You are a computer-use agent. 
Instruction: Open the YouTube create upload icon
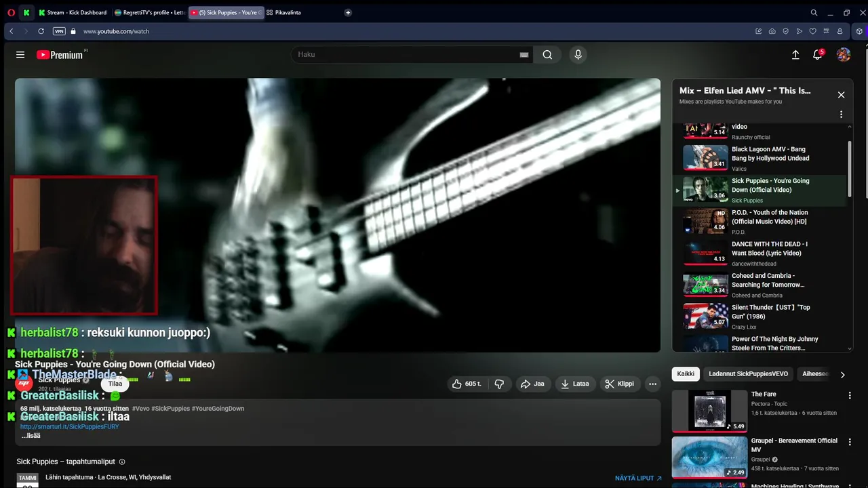tap(795, 55)
